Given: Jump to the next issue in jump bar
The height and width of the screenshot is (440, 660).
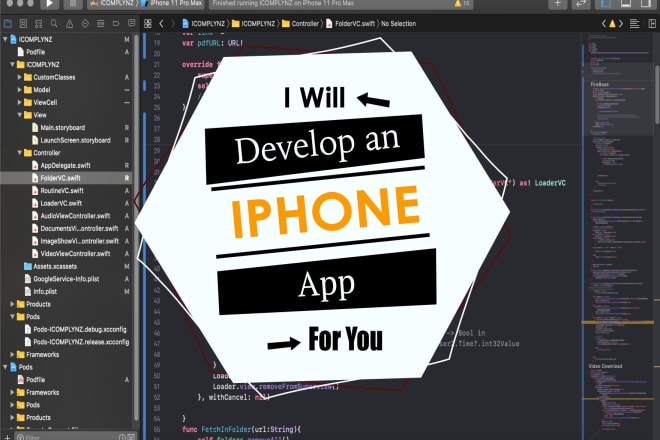Looking at the screenshot, I should pyautogui.click(x=621, y=24).
